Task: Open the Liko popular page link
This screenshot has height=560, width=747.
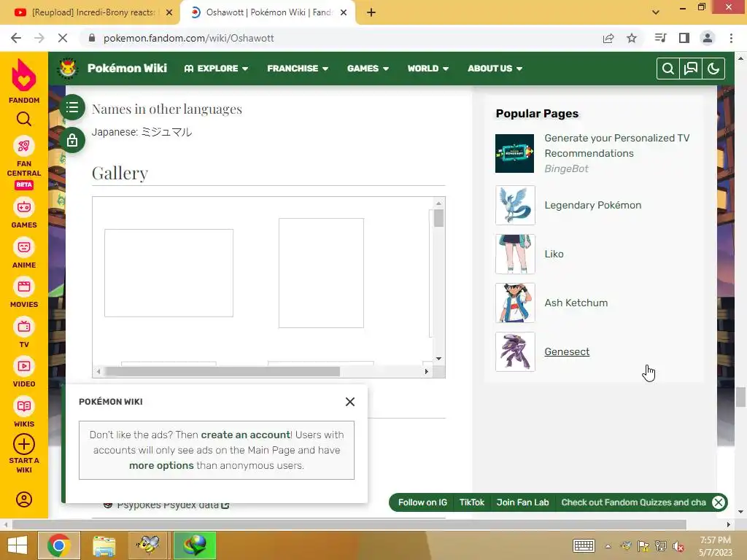Action: [x=554, y=254]
